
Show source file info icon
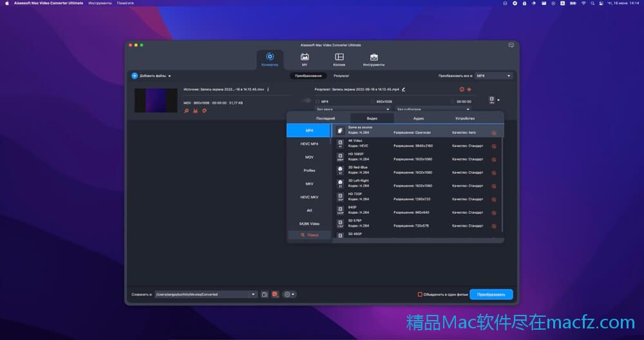pos(268,89)
